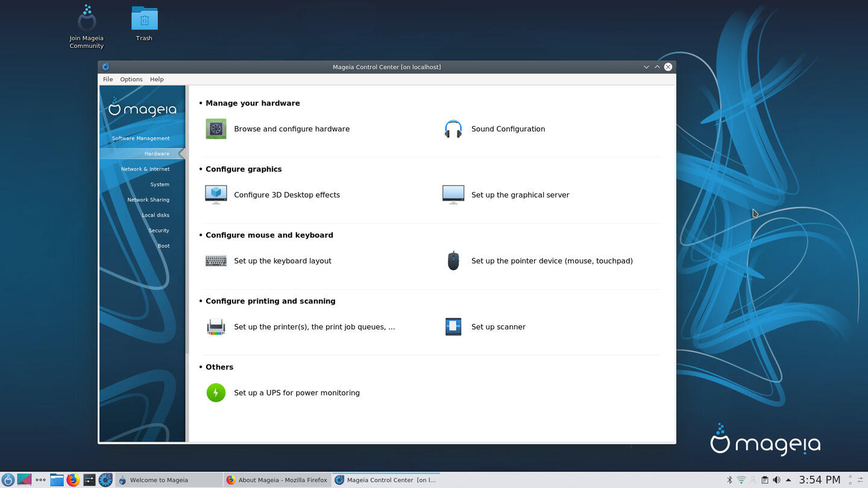
Task: Open Join Mageia Community desktop icon
Action: 87,27
